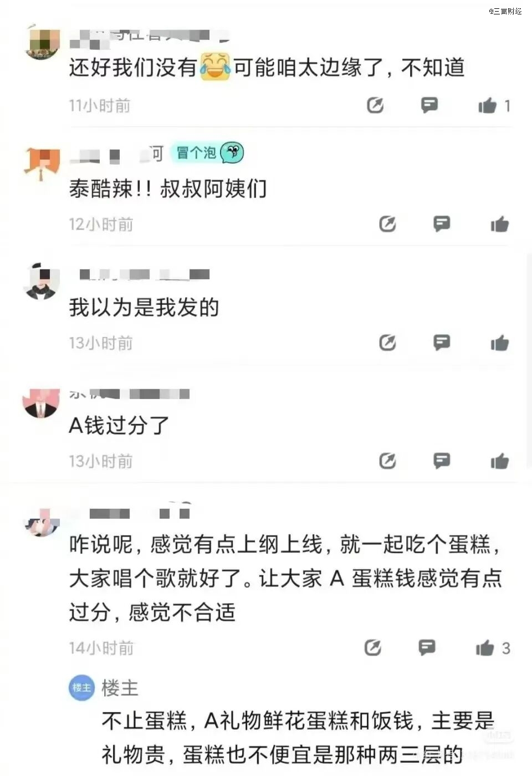This screenshot has height=776, width=532.
Task: Reply to the 泰酷辣 comment
Action: click(x=442, y=224)
